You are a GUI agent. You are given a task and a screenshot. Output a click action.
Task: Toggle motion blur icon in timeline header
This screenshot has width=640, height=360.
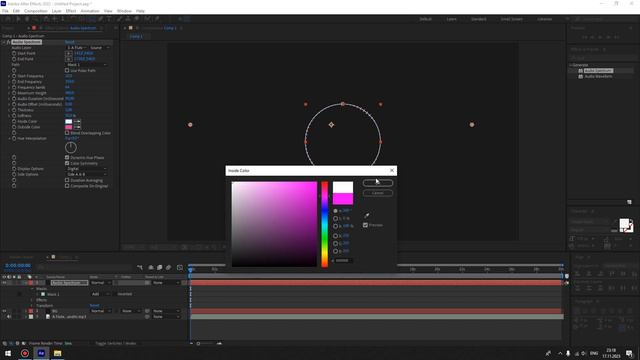click(x=169, y=267)
